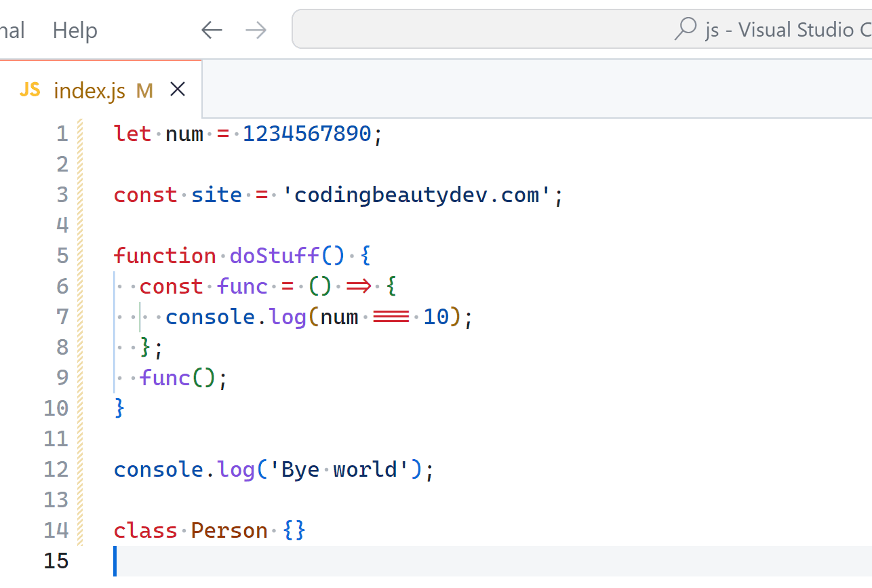The image size is (872, 588).
Task: Click line number 12 in the gutter
Action: pos(56,469)
